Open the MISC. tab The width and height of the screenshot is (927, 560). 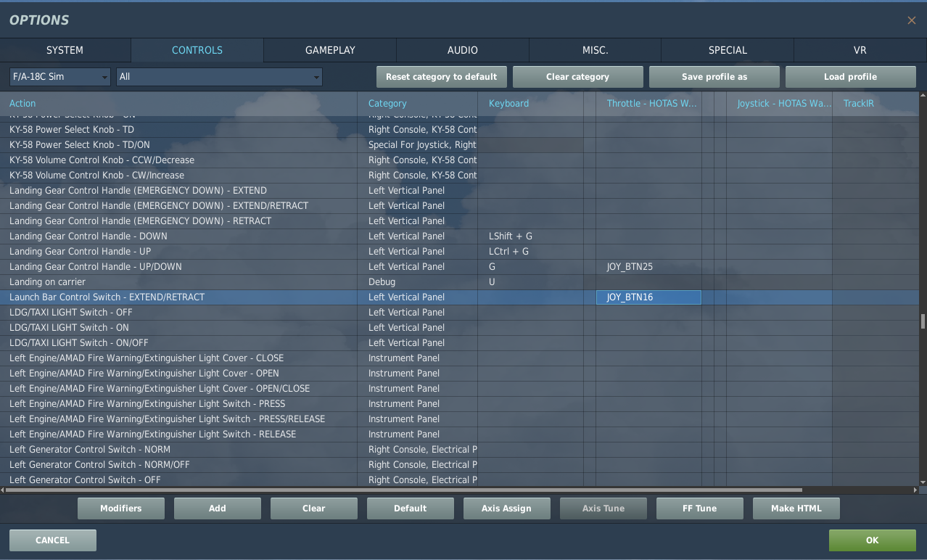[596, 50]
